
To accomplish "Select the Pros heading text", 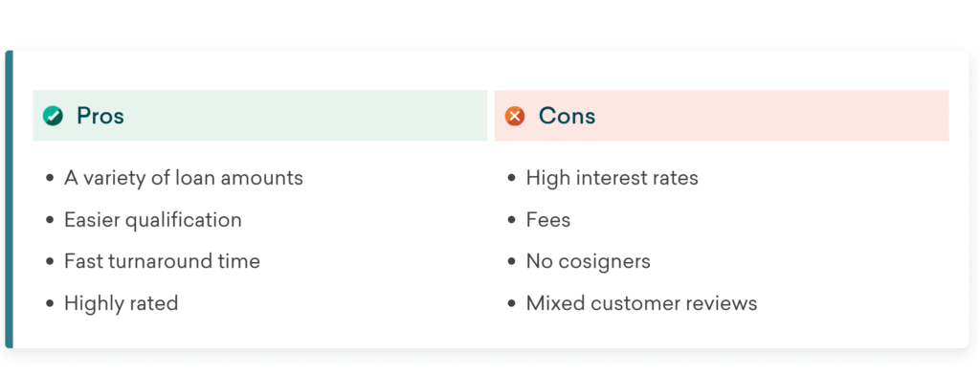I will [x=100, y=116].
